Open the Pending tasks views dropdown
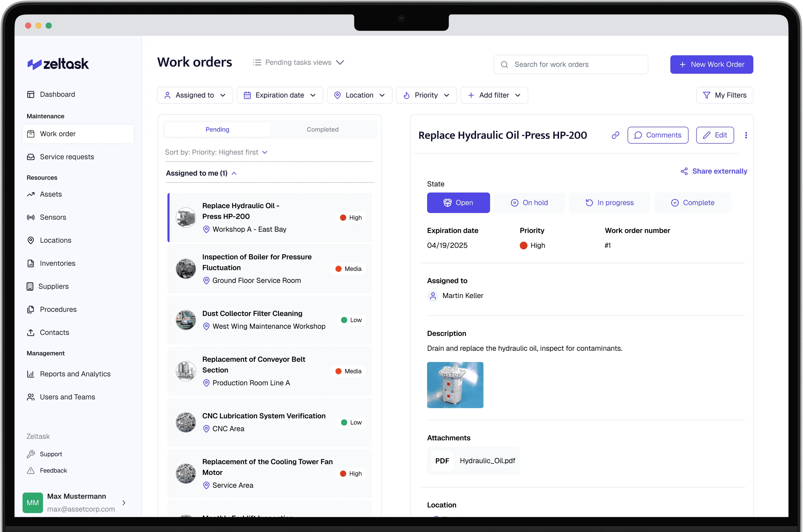 click(299, 62)
